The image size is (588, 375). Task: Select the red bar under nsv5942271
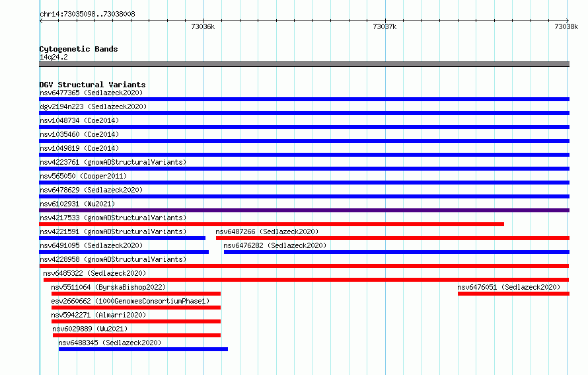[x=136, y=321]
